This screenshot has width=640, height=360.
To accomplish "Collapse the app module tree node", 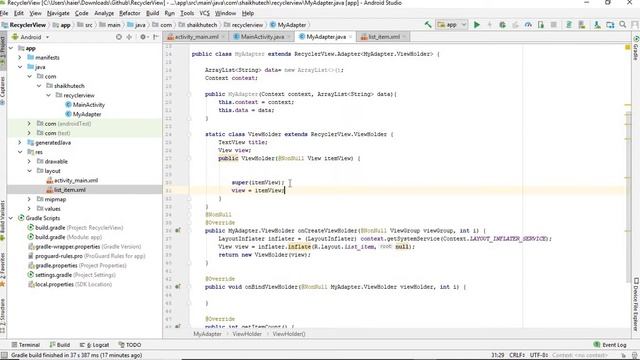I will [x=11, y=48].
